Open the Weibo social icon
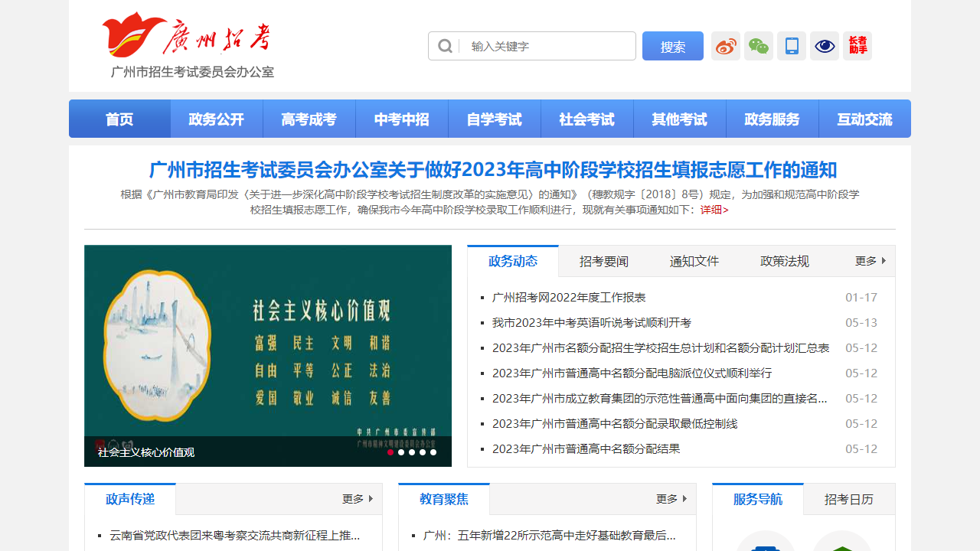This screenshot has width=980, height=551. 726,46
